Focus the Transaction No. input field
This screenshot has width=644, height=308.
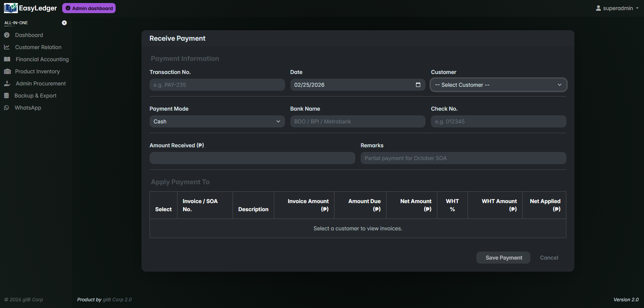point(217,85)
